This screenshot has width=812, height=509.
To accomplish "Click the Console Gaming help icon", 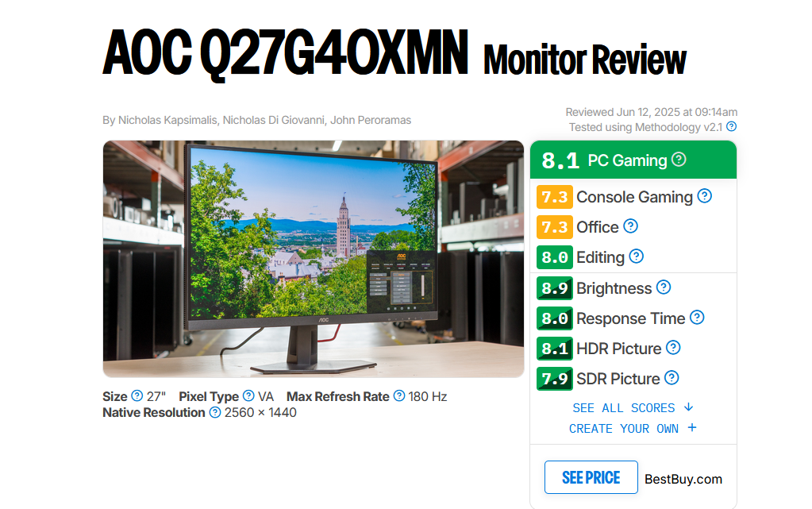I will click(704, 196).
